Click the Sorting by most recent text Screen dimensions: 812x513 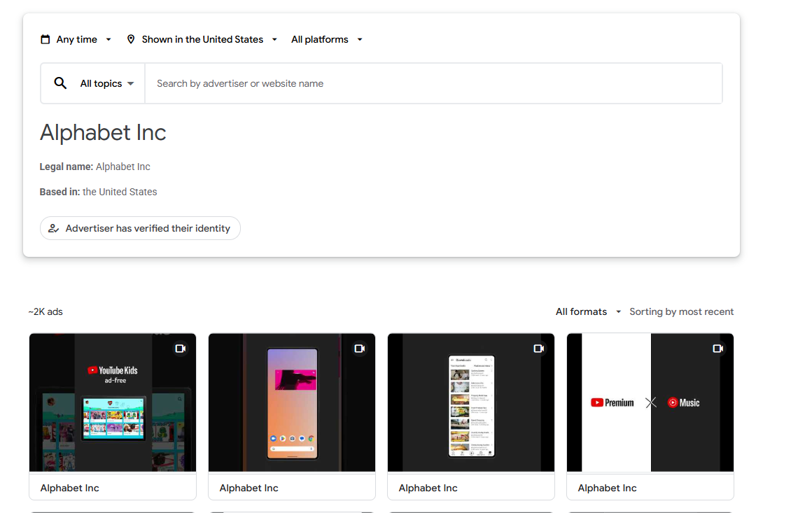(x=682, y=311)
